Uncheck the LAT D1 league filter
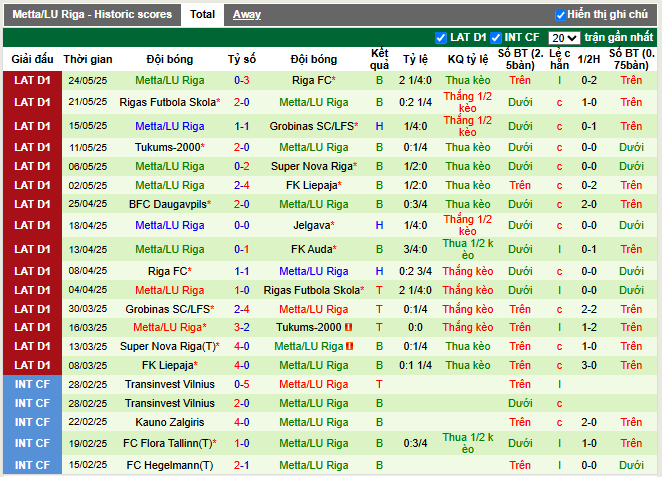 click(441, 38)
